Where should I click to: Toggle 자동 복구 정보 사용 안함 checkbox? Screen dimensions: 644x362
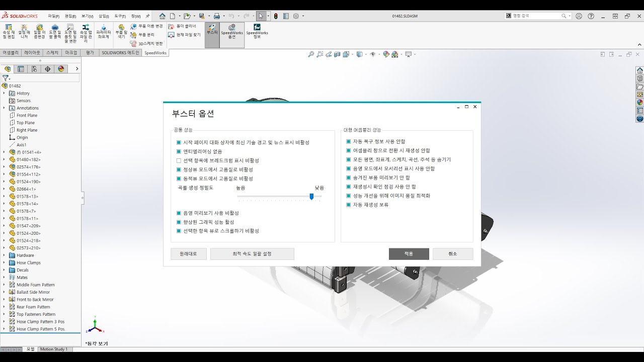(x=348, y=141)
